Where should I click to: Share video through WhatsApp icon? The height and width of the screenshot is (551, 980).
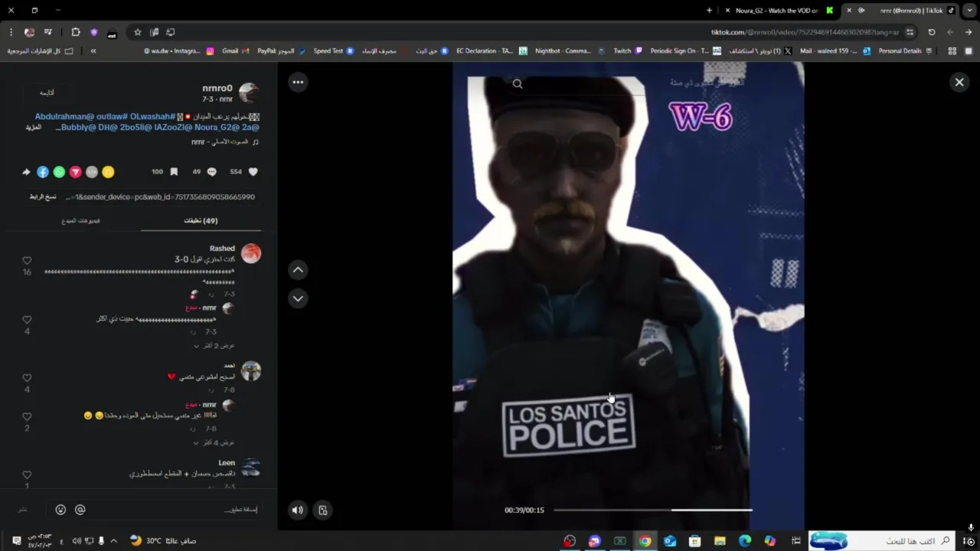59,172
